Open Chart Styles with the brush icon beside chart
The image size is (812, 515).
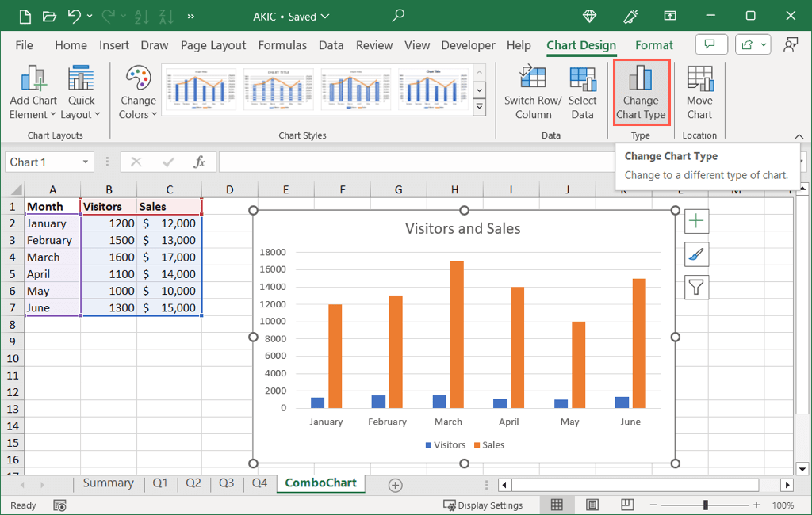(696, 254)
